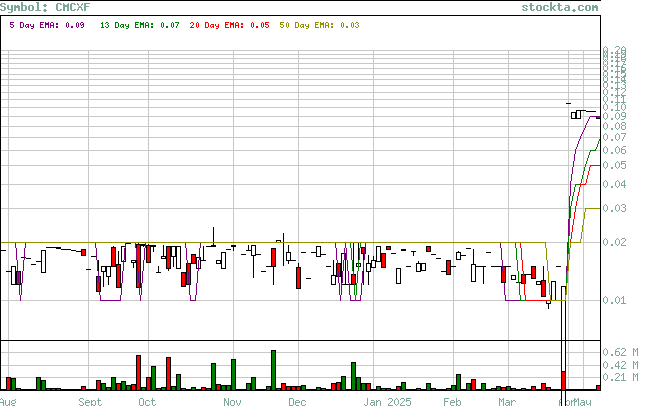Click the 0.06 price axis label
Screen dimensions: 655x406
pyautogui.click(x=614, y=150)
